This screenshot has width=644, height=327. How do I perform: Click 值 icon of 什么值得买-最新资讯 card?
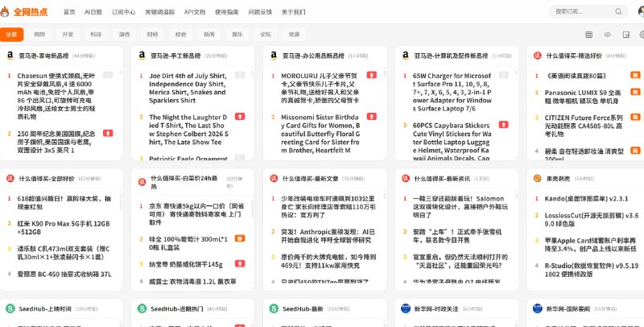406,178
